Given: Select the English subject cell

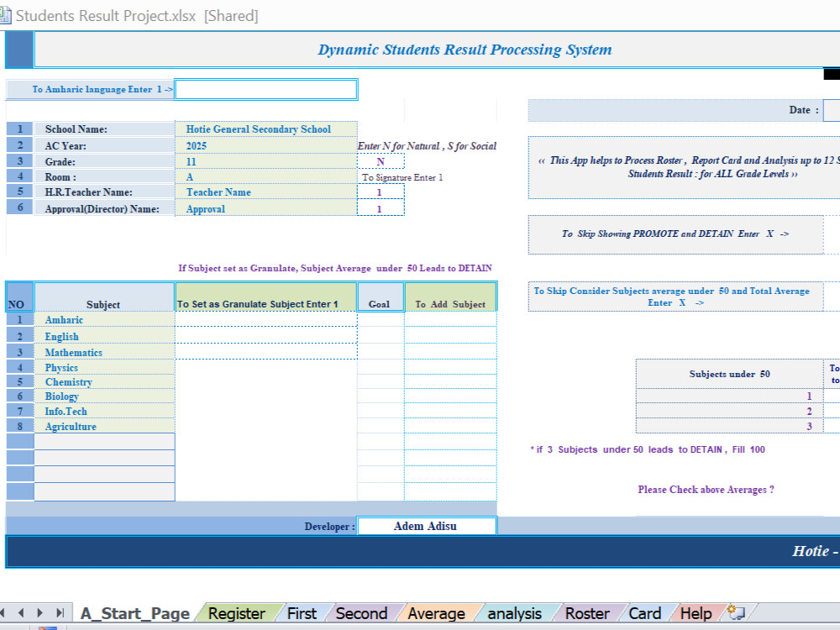Looking at the screenshot, I should coord(104,336).
